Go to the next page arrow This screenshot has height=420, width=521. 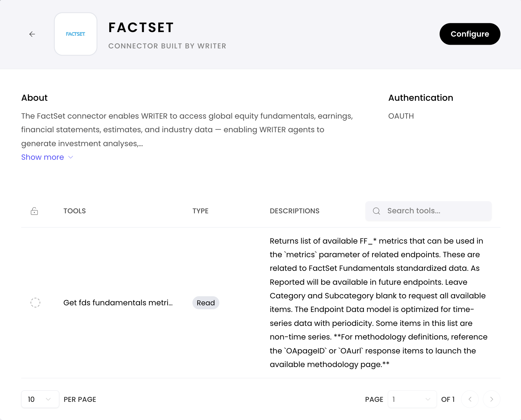pyautogui.click(x=491, y=399)
